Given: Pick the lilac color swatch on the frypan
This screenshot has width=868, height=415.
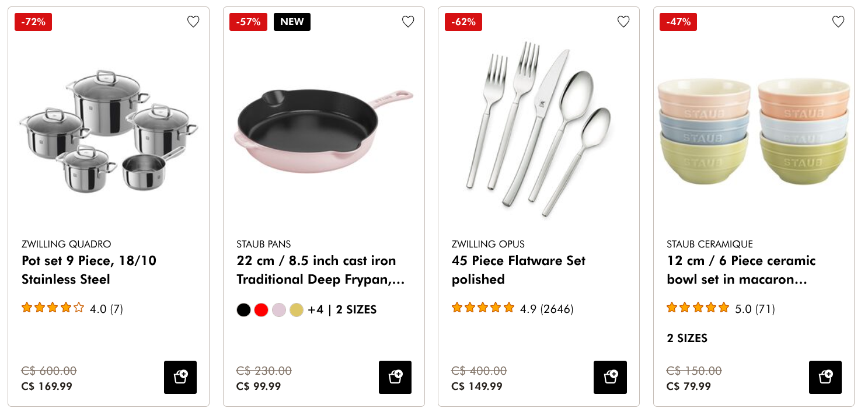Looking at the screenshot, I should [278, 309].
